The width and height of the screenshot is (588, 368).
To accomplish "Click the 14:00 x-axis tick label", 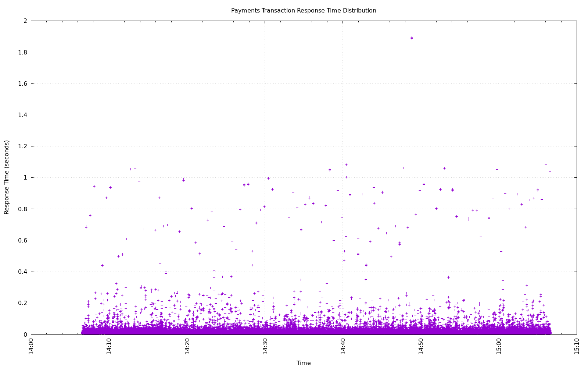I will tap(31, 347).
